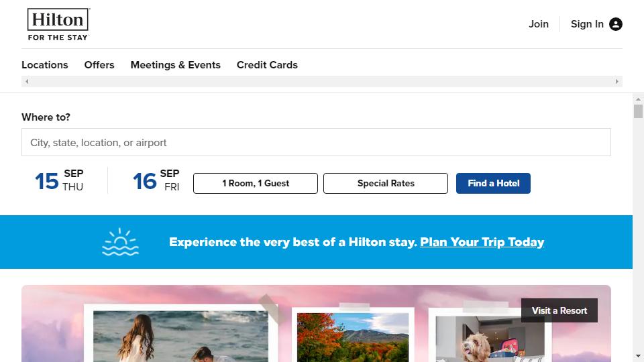Screen dimensions: 644x362
Task: Follow the Plan Your Trip Today link
Action: tap(482, 242)
